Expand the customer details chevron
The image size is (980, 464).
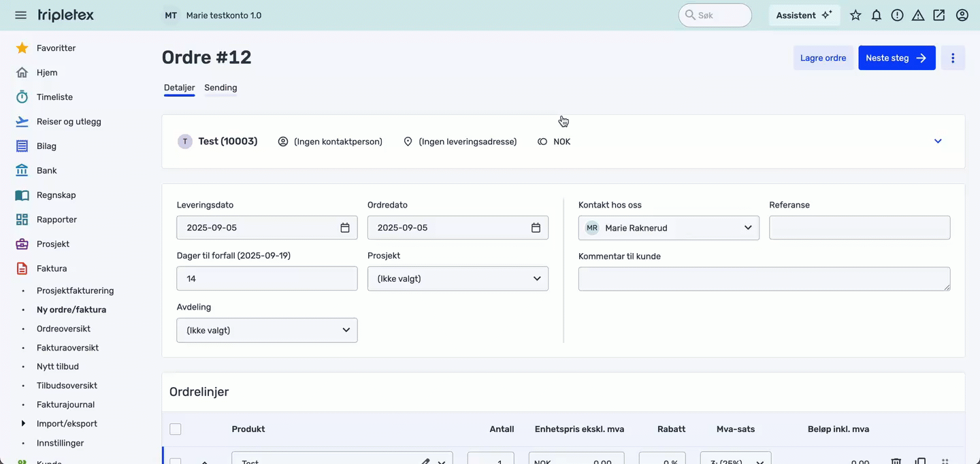coord(938,142)
